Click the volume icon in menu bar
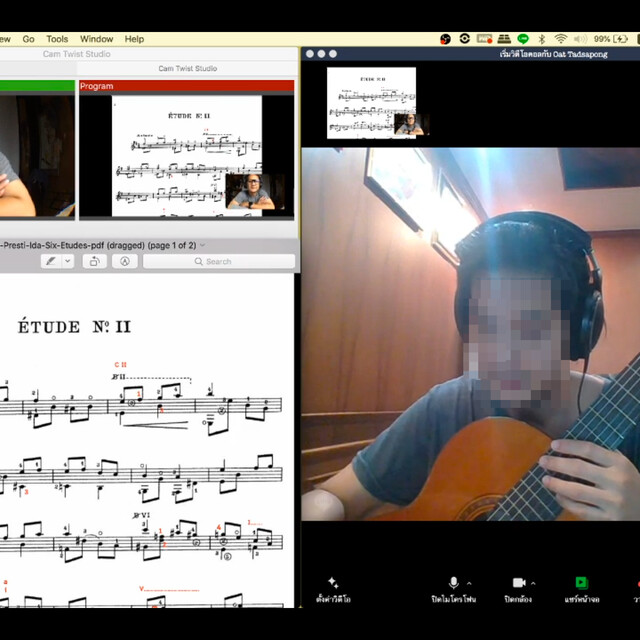Image resolution: width=640 pixels, height=640 pixels. tap(580, 39)
